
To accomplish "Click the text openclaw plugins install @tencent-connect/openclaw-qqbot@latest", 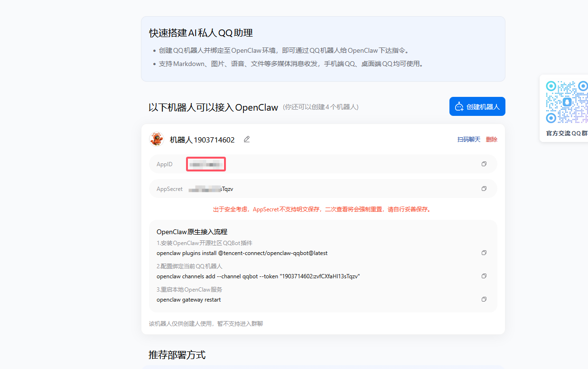I will pyautogui.click(x=242, y=253).
